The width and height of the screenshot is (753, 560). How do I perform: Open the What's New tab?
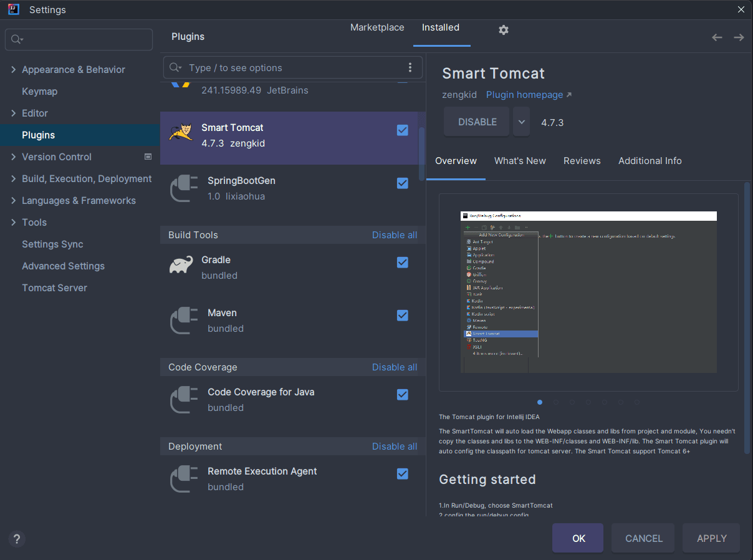(x=520, y=161)
